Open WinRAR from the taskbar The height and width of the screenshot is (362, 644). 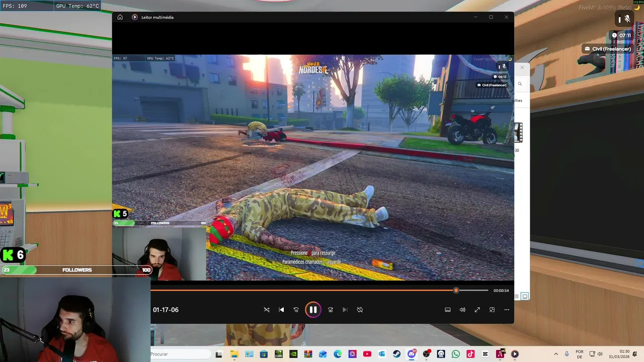308,354
